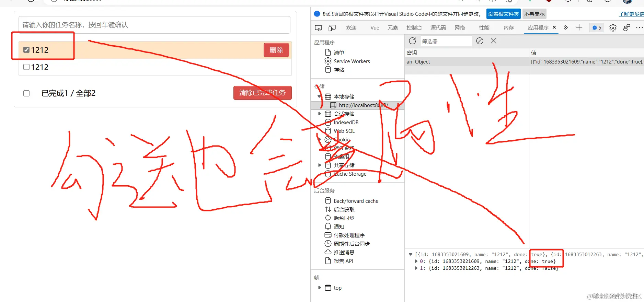The width and height of the screenshot is (644, 302).
Task: Open the issues counter badge showing 5
Action: click(597, 28)
